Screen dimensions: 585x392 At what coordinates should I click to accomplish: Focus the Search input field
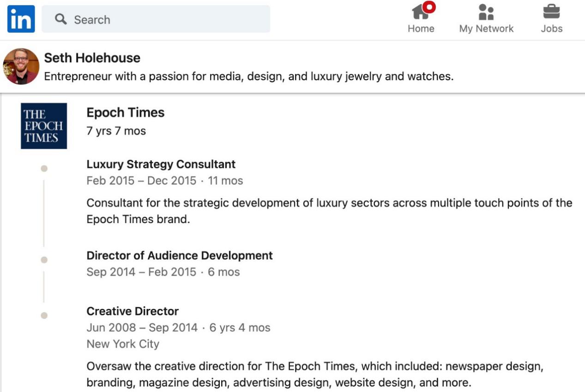[156, 19]
